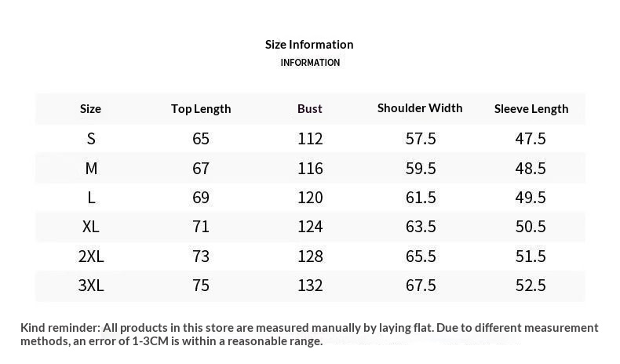This screenshot has width=620, height=364.
Task: Click the top length value 65
Action: tap(201, 139)
